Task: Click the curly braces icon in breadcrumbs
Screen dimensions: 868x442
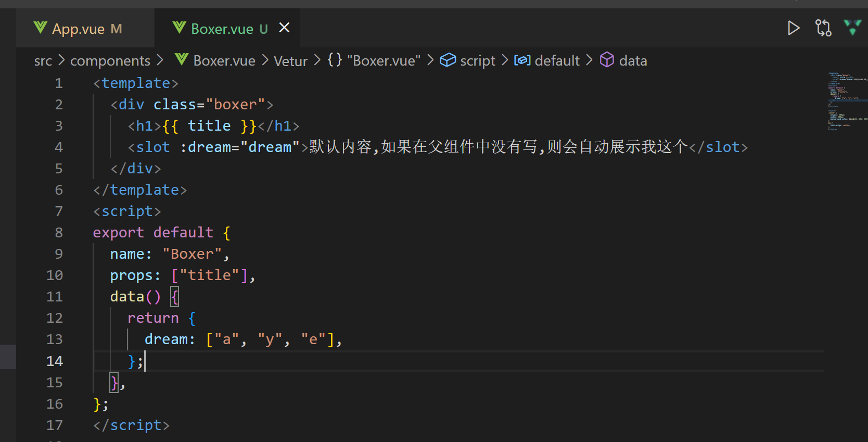Action: (x=335, y=60)
